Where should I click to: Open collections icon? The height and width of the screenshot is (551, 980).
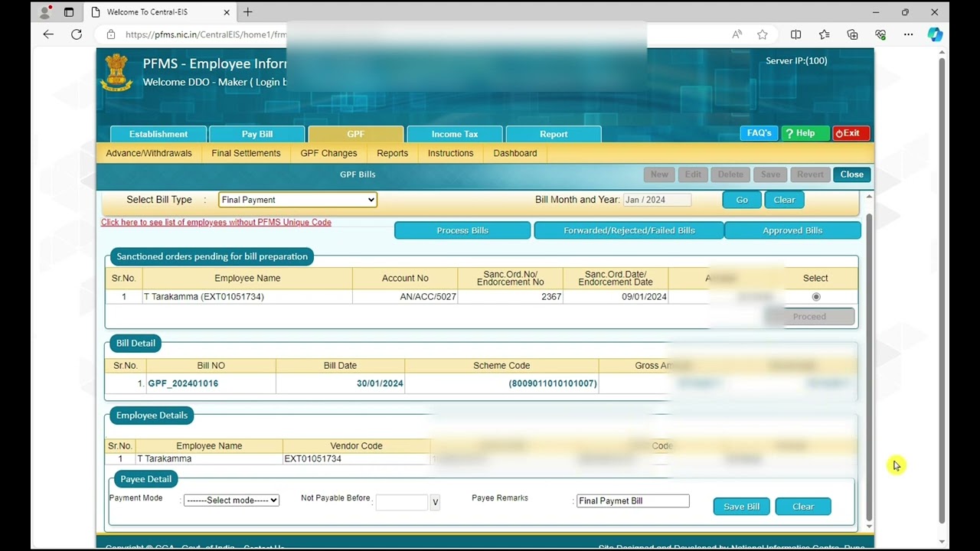tap(852, 34)
